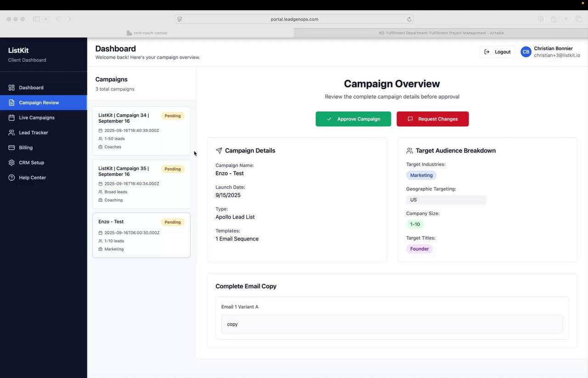Click the paper plane Campaign Details icon
This screenshot has width=588, height=378.
(219, 150)
